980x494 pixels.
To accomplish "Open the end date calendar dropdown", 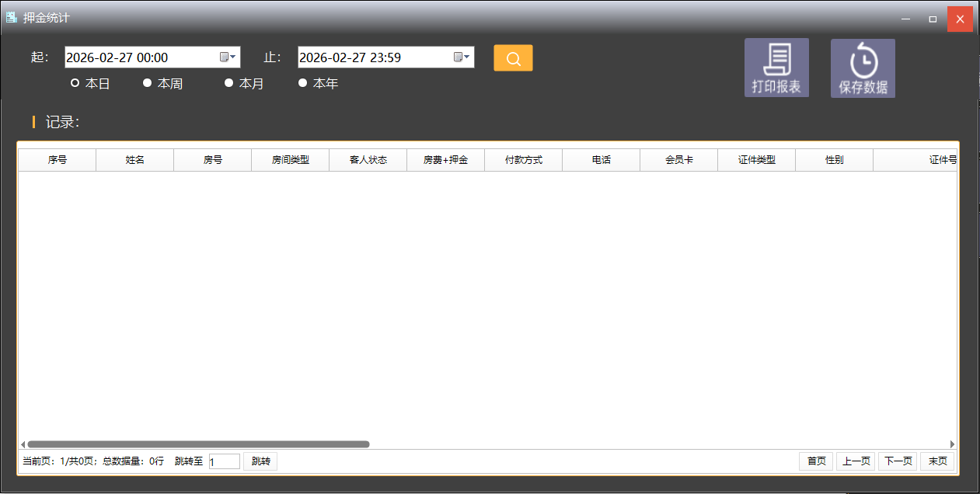I will coord(461,57).
